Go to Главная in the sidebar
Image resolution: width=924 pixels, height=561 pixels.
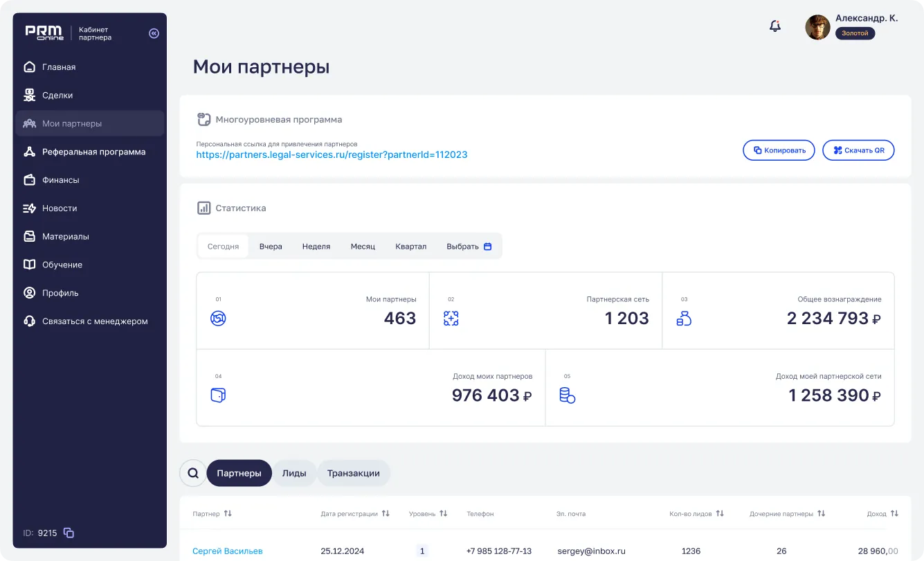90,67
